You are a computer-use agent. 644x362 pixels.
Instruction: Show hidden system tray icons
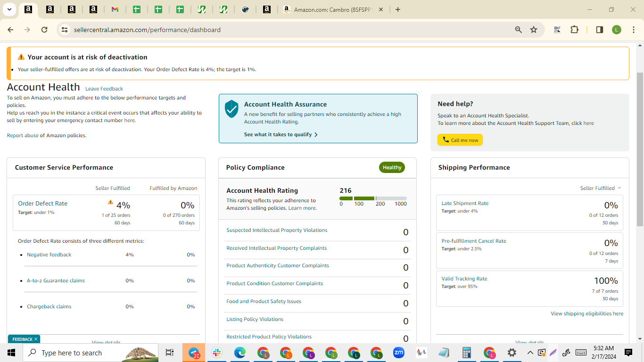[530, 353]
